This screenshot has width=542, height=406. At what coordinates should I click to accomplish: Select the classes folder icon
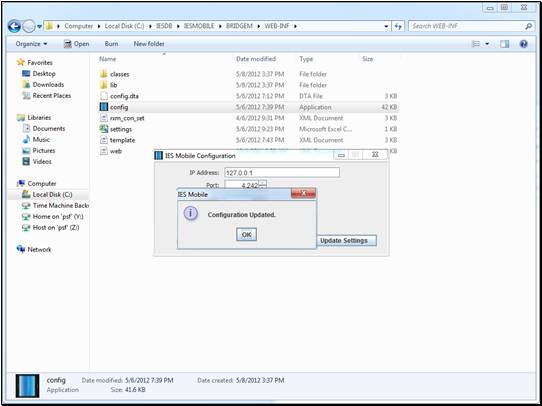(x=104, y=74)
